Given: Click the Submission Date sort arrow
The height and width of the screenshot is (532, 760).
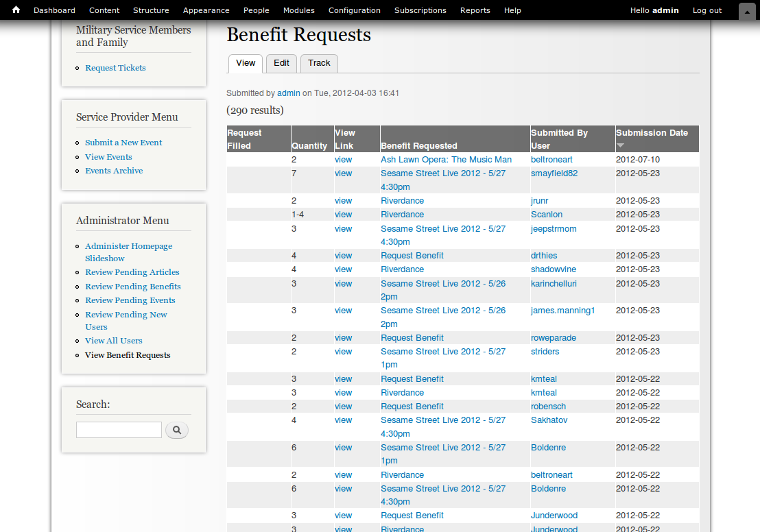Looking at the screenshot, I should click(621, 145).
